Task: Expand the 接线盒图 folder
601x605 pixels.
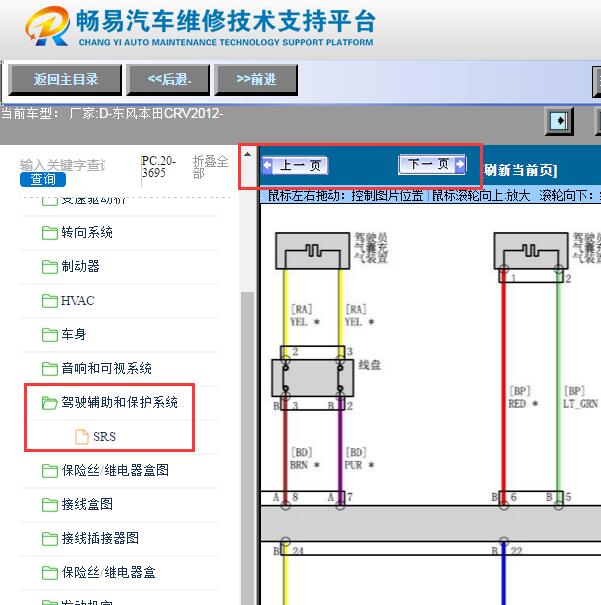Action: pos(87,504)
